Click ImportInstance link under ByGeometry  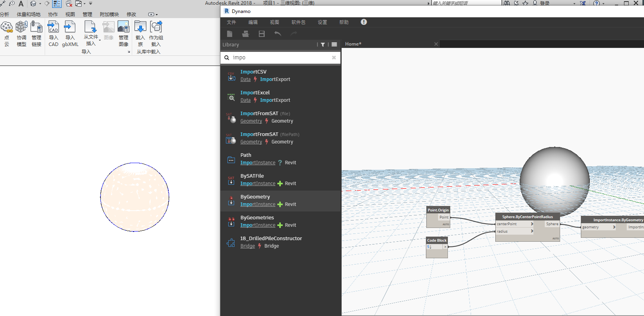tap(258, 204)
